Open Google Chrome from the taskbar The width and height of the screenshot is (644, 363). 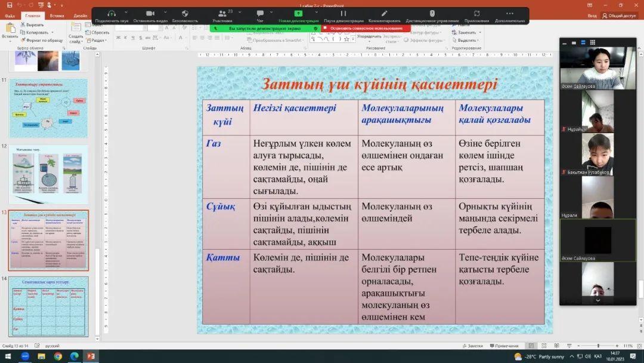coord(58,356)
